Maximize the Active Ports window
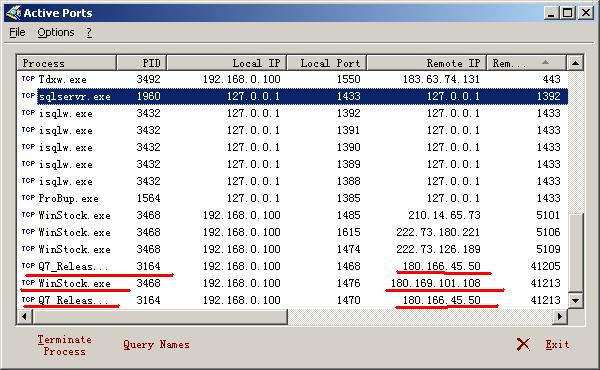Screen dimensions: 600x370 click(x=568, y=13)
